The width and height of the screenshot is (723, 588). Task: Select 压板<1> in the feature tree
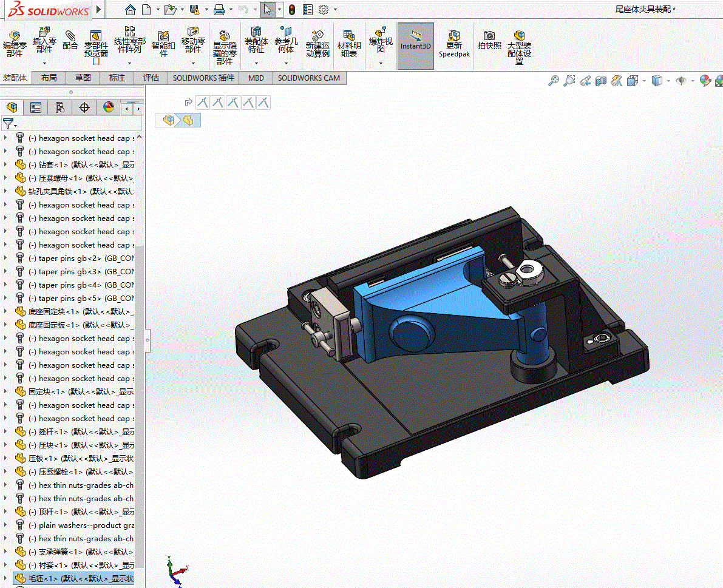click(x=74, y=459)
